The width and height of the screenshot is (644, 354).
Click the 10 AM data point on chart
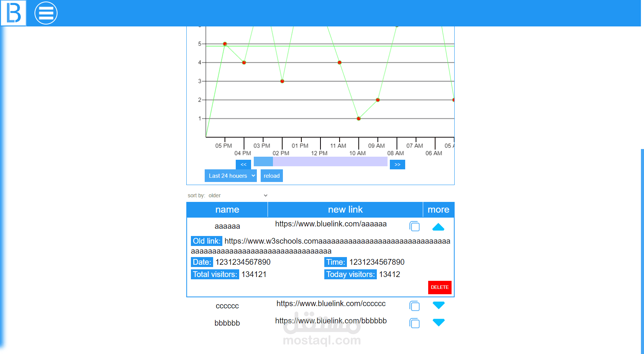359,118
